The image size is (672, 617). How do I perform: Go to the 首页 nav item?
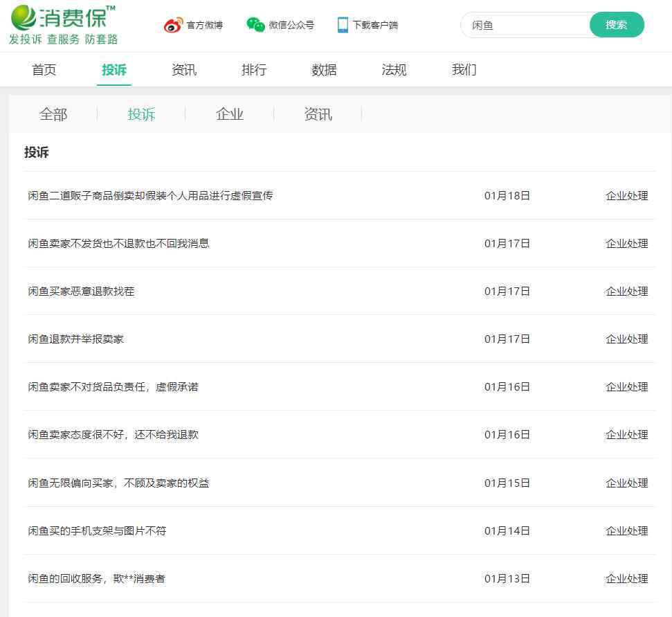pos(44,69)
